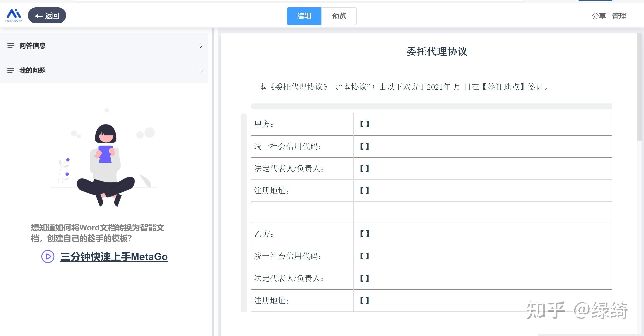Click the META SOTA logo
Viewport: 644px width, 336px height.
(13, 15)
